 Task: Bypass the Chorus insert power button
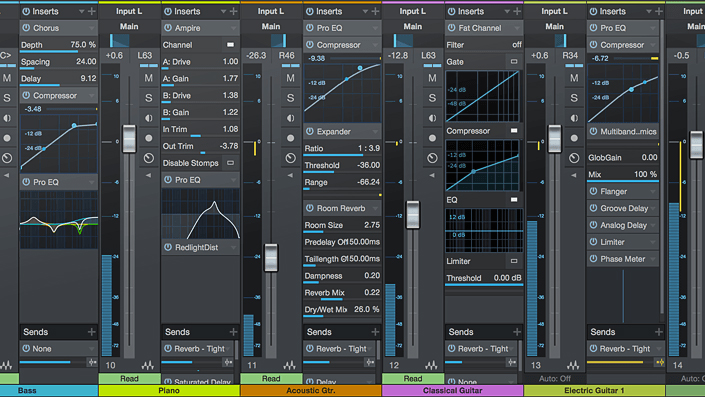coord(26,28)
